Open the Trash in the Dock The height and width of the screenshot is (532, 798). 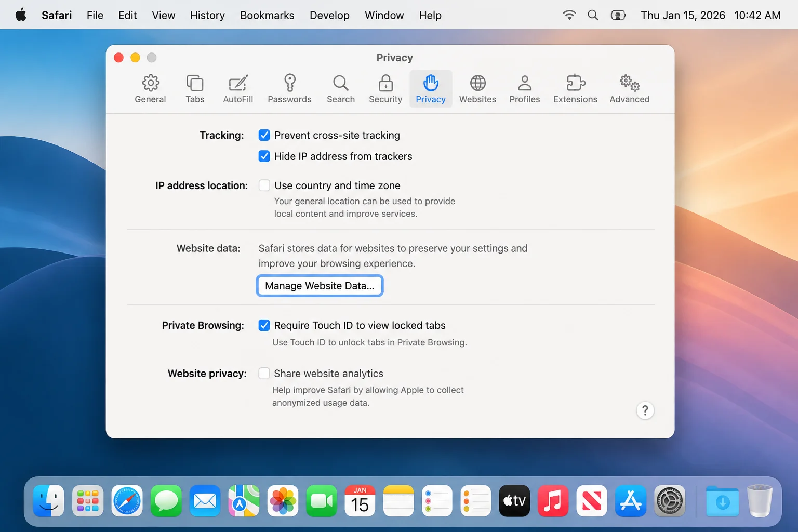(760, 501)
